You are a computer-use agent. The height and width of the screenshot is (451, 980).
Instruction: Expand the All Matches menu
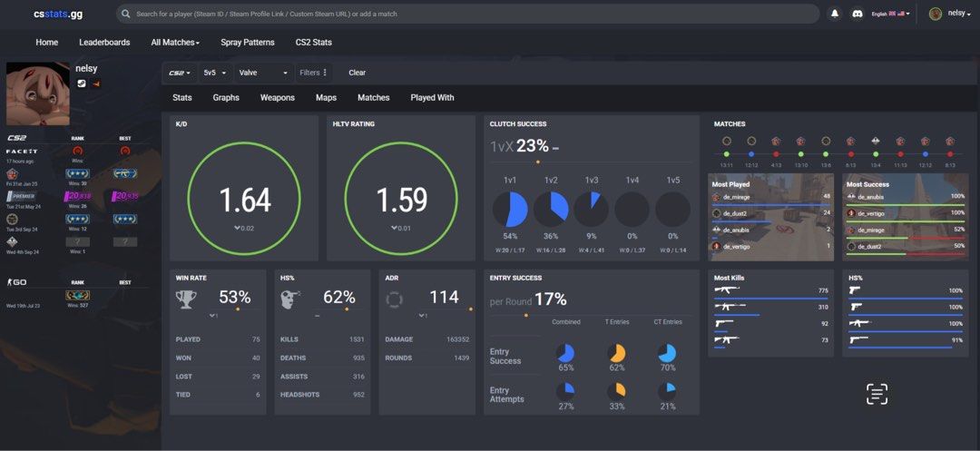pos(176,43)
